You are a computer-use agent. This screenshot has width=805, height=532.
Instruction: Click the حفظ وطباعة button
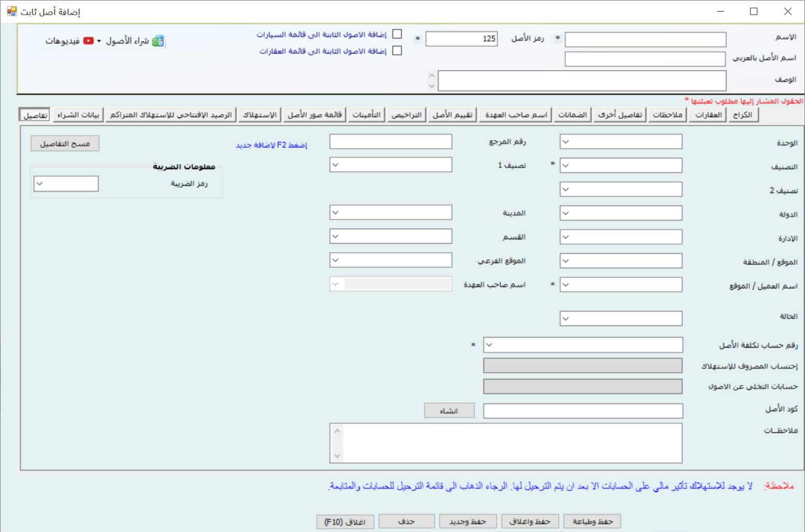click(x=592, y=522)
